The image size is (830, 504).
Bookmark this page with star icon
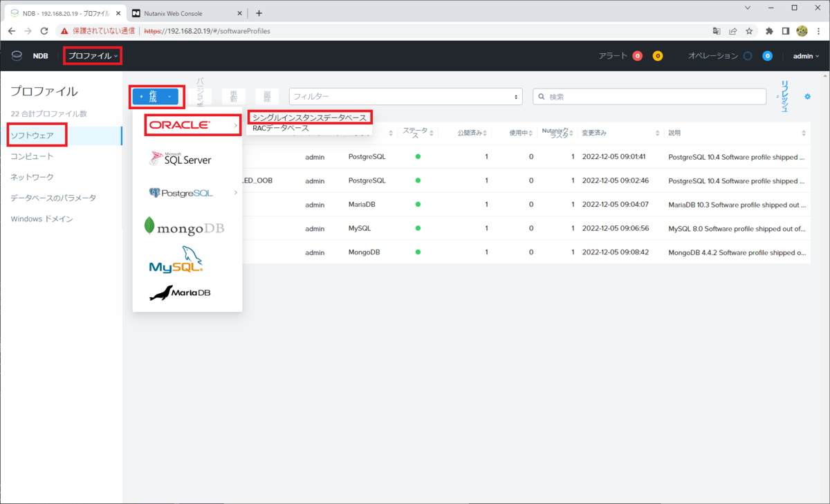click(x=749, y=31)
